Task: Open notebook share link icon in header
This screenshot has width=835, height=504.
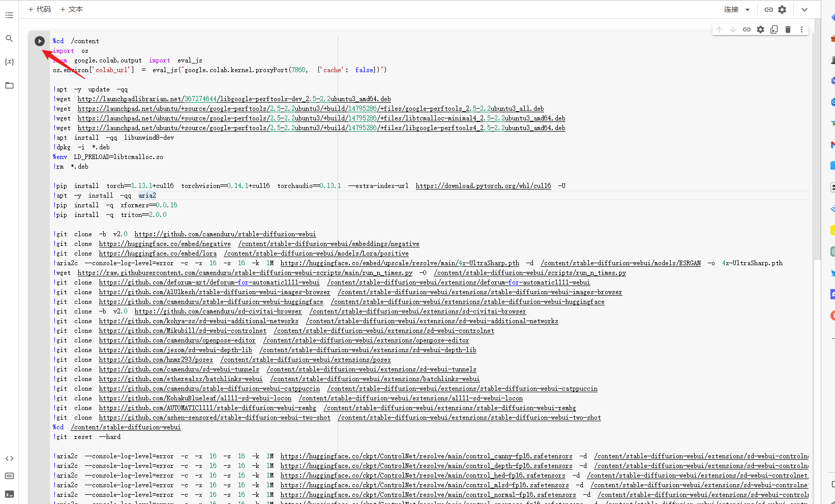Action: pos(768,10)
